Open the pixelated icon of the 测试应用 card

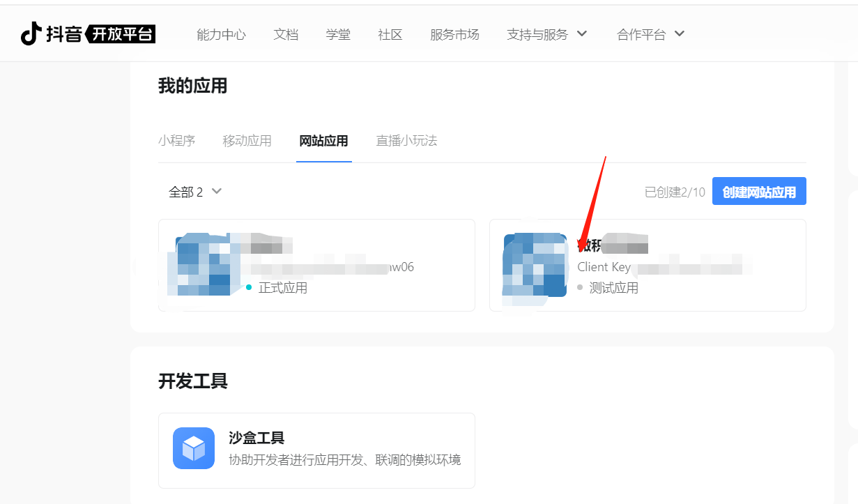coord(535,265)
